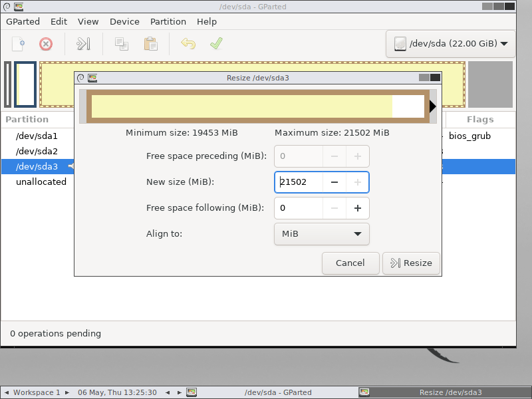
Task: Click the yellow partition resize preview bar
Action: tap(253, 105)
